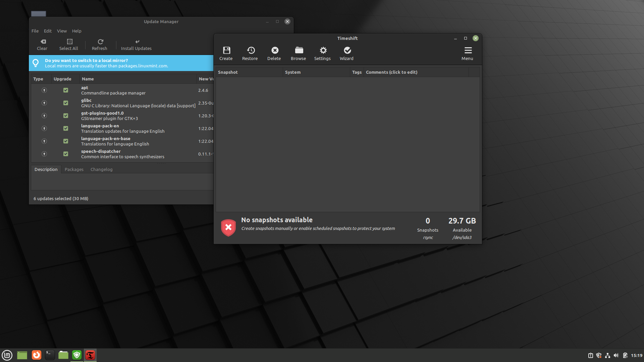Screen dimensions: 644x362
Task: Launch Firefox from the taskbar
Action: (37, 355)
